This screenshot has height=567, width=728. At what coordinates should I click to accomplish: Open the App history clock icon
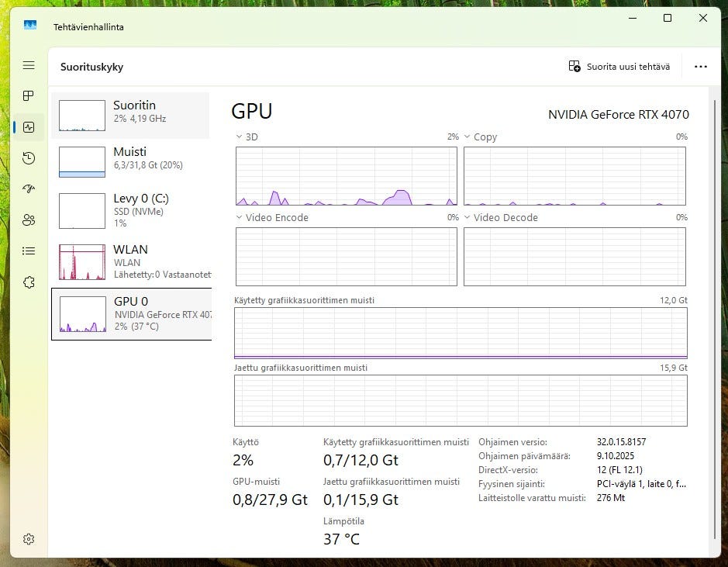(x=29, y=158)
